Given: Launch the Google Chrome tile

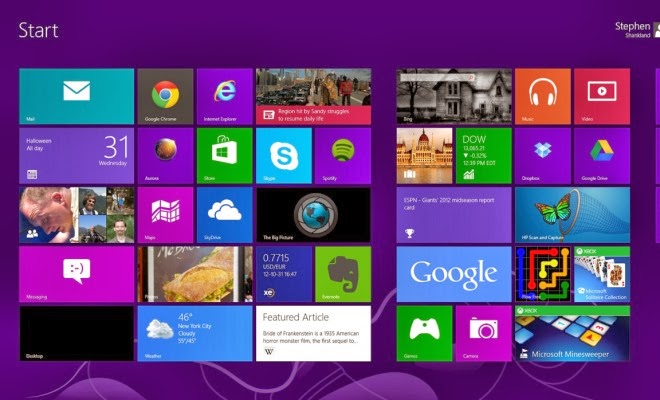Looking at the screenshot, I should [x=165, y=96].
